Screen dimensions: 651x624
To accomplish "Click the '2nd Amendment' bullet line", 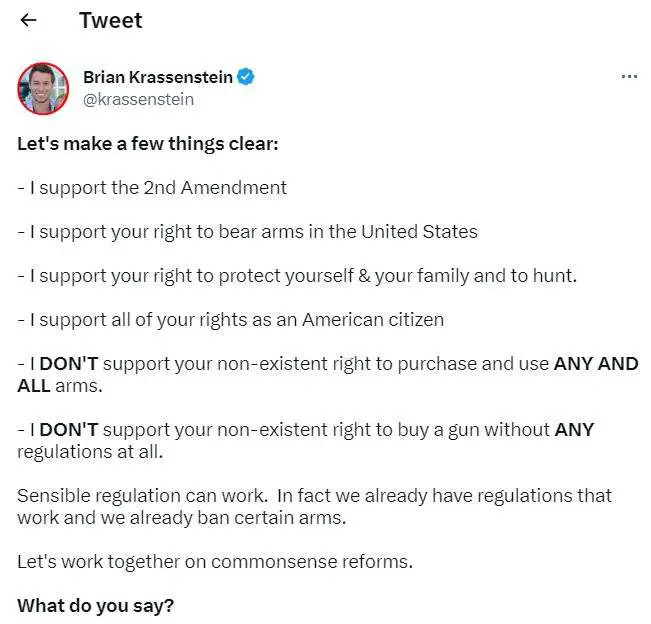I will coord(152,188).
